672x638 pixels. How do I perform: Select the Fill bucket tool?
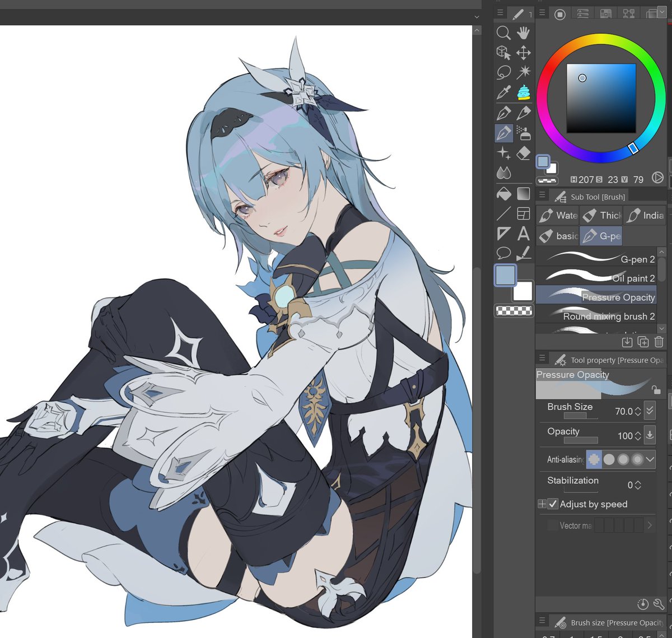[x=503, y=194]
